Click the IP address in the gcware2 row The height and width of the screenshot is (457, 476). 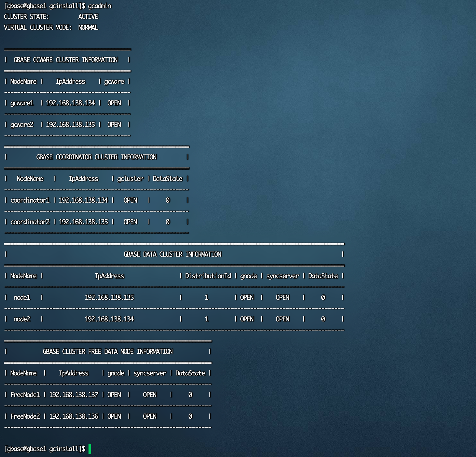pos(70,125)
